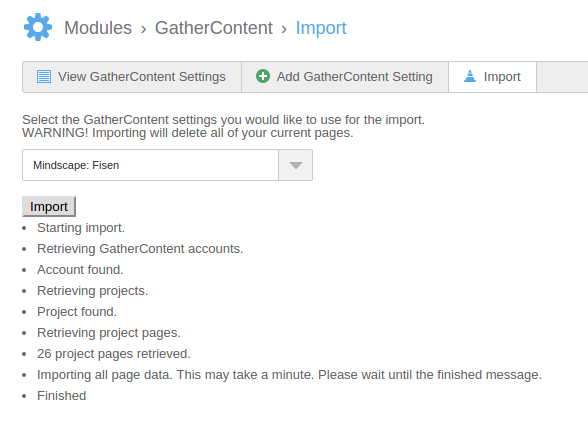The height and width of the screenshot is (427, 588).
Task: Click the blue cone import icon
Action: click(470, 76)
